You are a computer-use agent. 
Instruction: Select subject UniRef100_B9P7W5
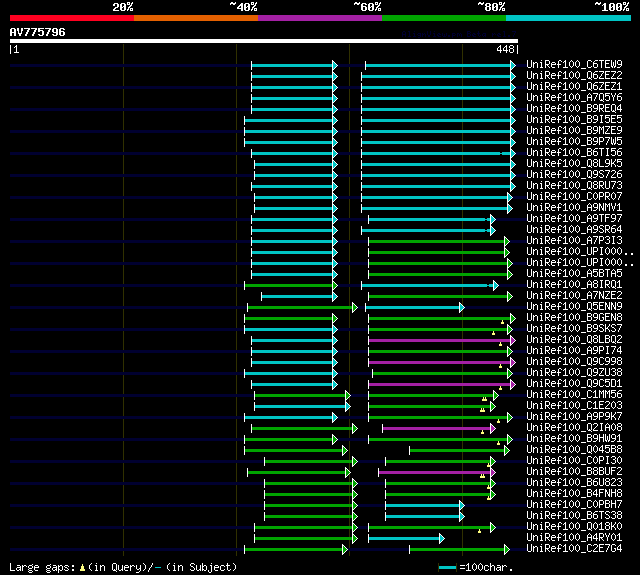coord(574,142)
